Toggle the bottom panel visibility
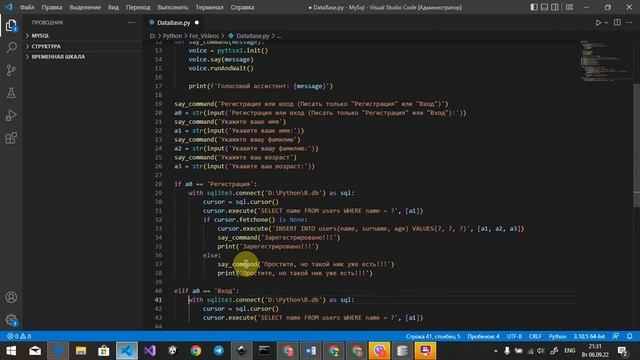Screen dimensions: 640x360 click(544, 7)
